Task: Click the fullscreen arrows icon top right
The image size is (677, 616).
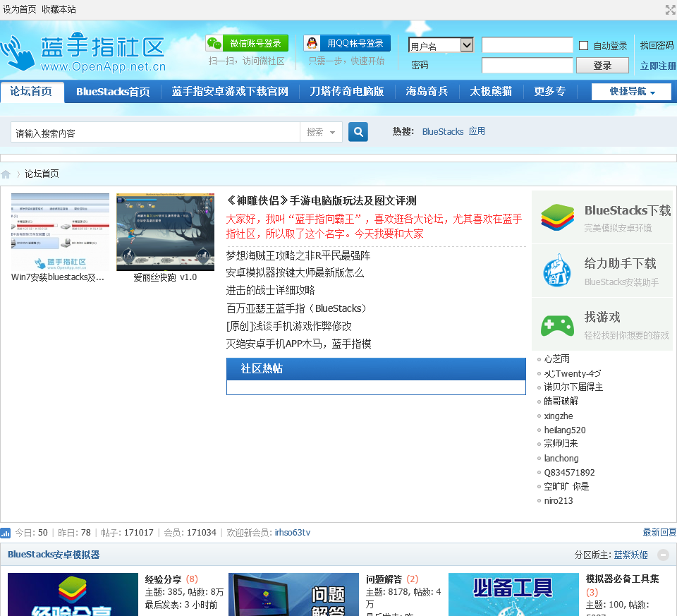Action: pyautogui.click(x=671, y=9)
